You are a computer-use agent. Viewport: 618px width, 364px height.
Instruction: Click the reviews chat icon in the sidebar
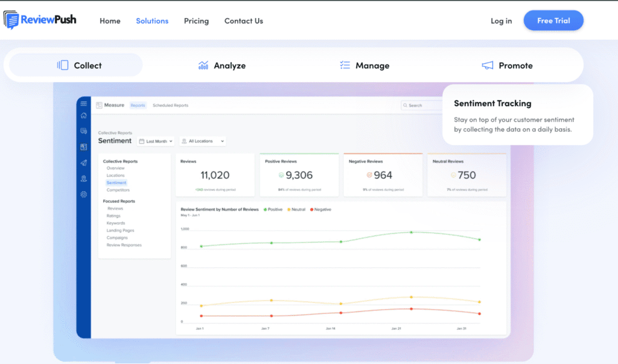[84, 130]
